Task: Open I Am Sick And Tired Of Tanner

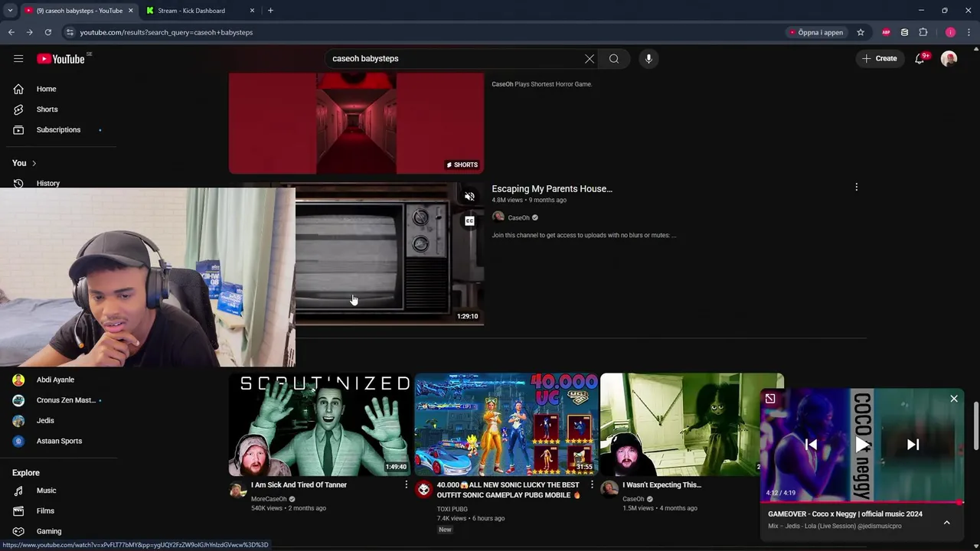Action: 299,484
